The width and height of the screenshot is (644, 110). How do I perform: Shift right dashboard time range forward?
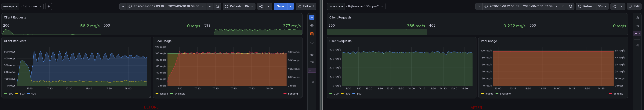pos(563,6)
